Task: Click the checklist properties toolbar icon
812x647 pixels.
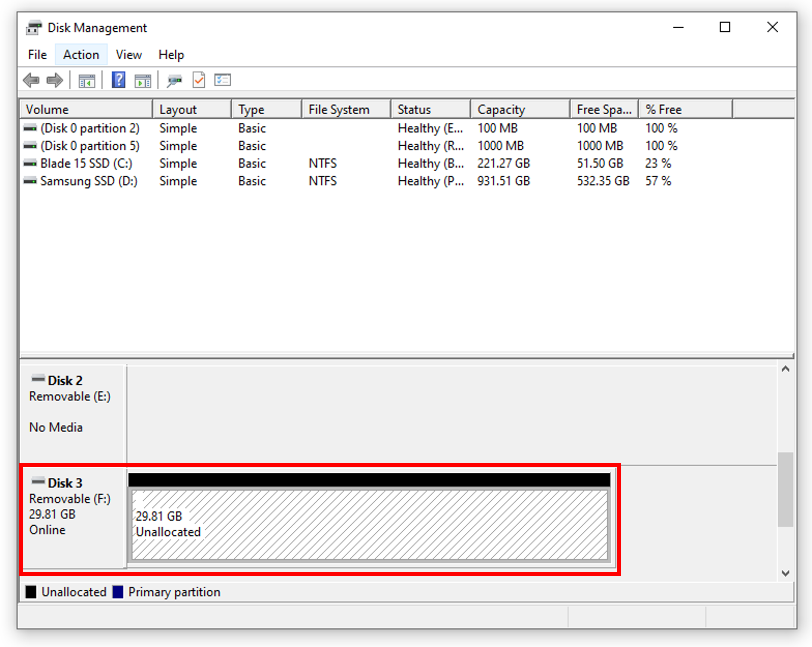Action: [222, 80]
